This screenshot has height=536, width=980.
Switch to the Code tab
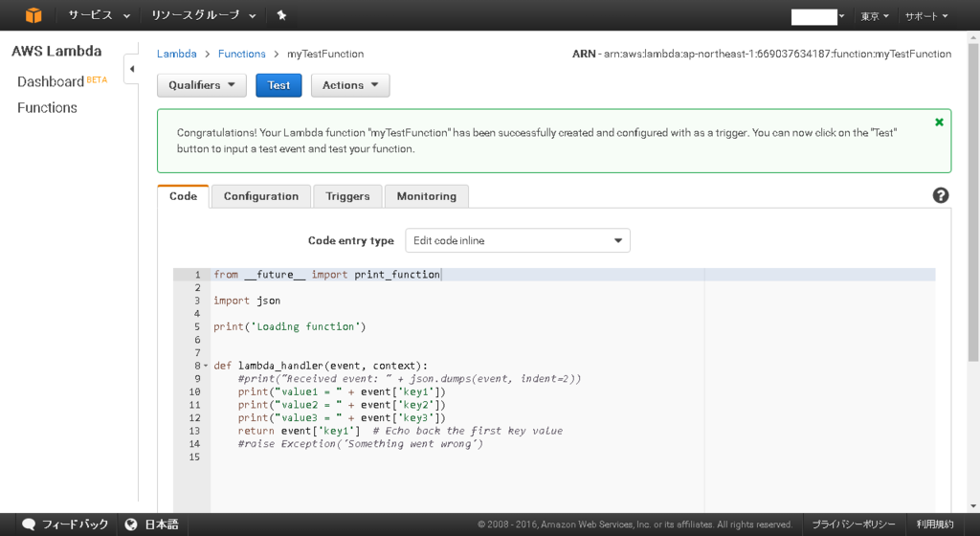[x=183, y=196]
